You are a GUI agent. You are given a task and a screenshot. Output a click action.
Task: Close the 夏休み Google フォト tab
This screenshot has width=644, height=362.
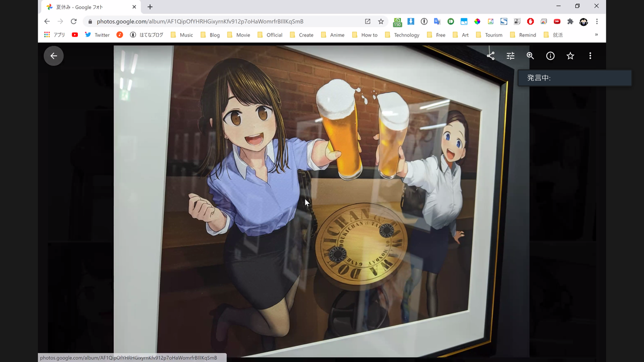click(134, 7)
